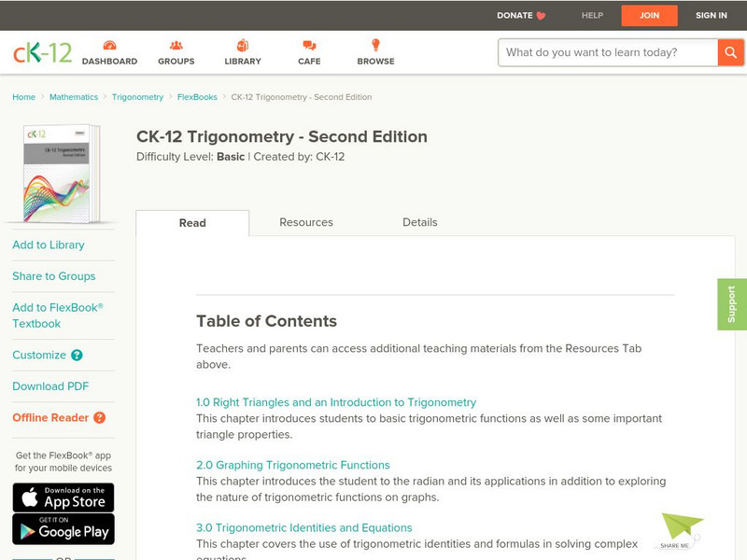Click the BROWSE label in navigation
Viewport: 747px width, 560px height.
click(376, 62)
